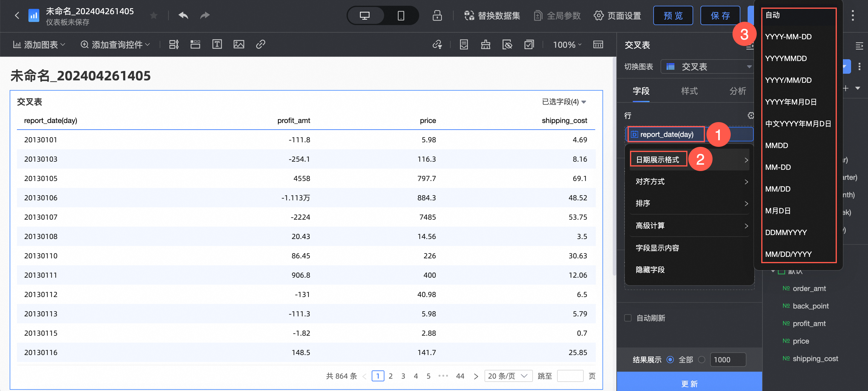Screen dimensions: 868x391
Task: Open the 100% zoom dropdown
Action: pos(567,44)
